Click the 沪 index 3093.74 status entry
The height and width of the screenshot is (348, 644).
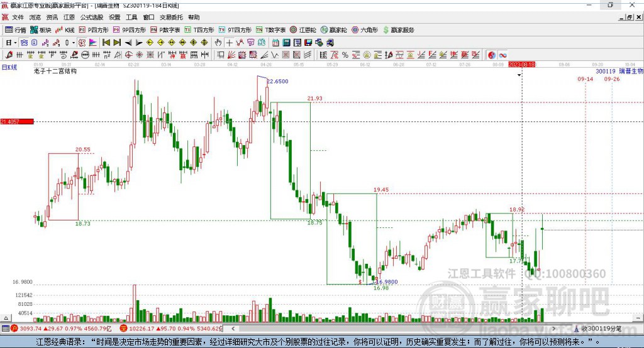click(61, 329)
